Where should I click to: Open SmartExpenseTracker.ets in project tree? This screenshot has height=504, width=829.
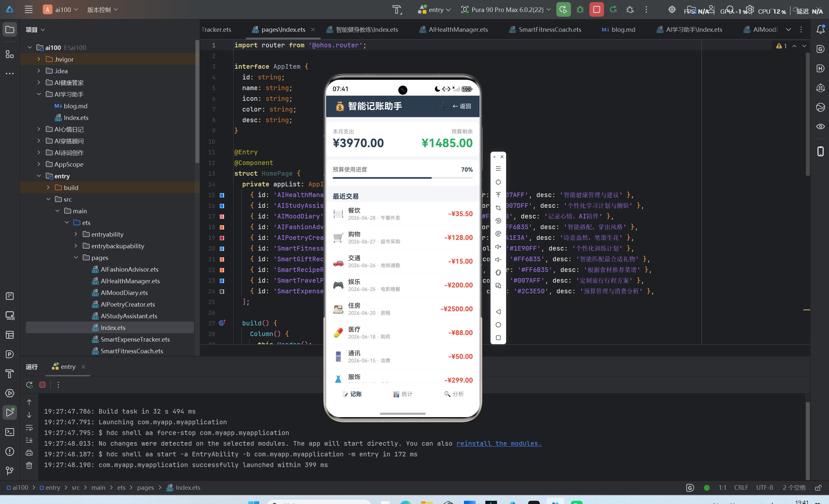click(x=135, y=339)
